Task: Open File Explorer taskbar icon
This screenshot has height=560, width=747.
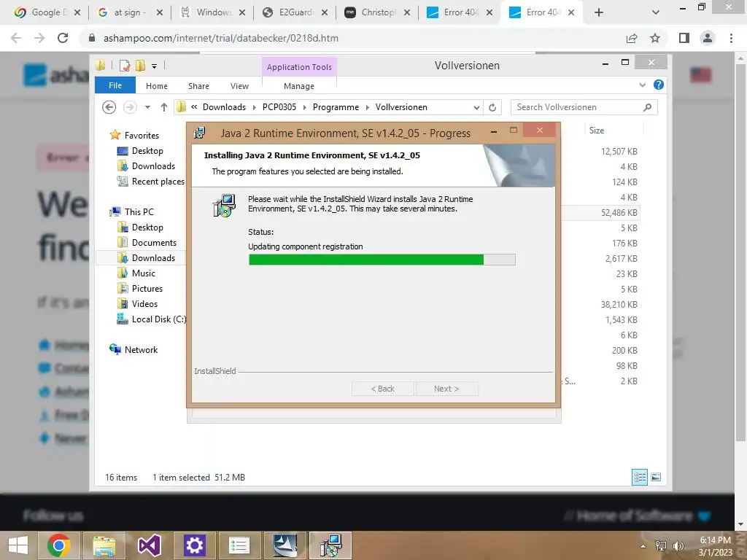Action: 104,545
